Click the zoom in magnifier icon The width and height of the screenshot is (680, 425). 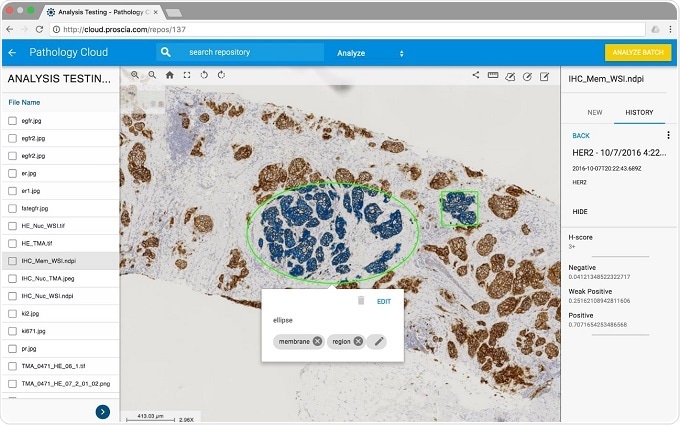135,75
